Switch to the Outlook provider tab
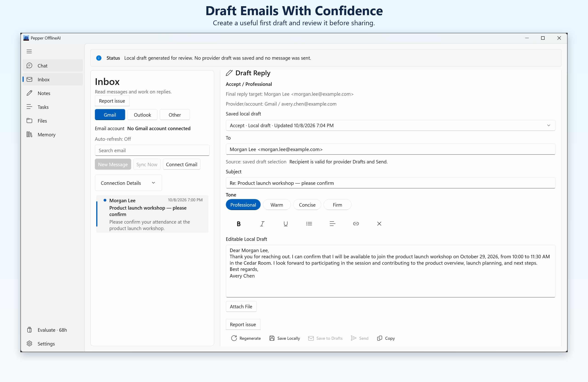This screenshot has height=382, width=588. point(142,115)
